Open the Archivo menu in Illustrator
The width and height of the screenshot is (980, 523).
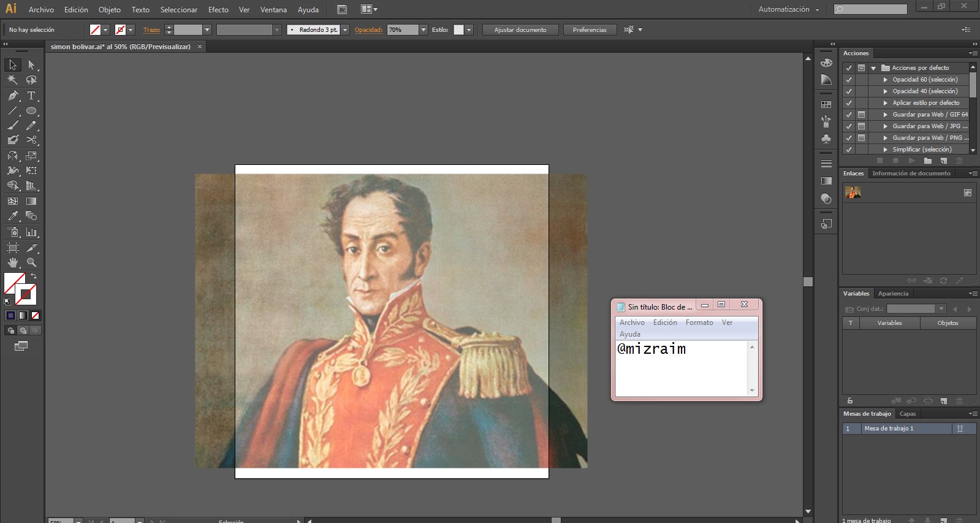pyautogui.click(x=41, y=10)
